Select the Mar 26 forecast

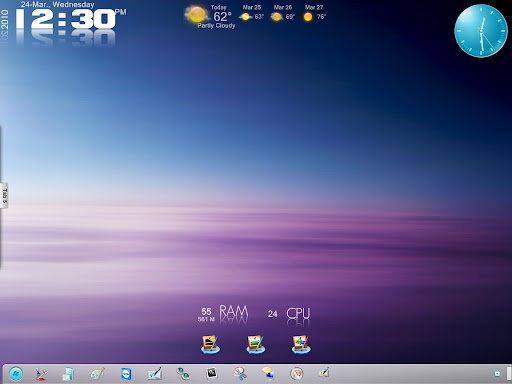[283, 12]
